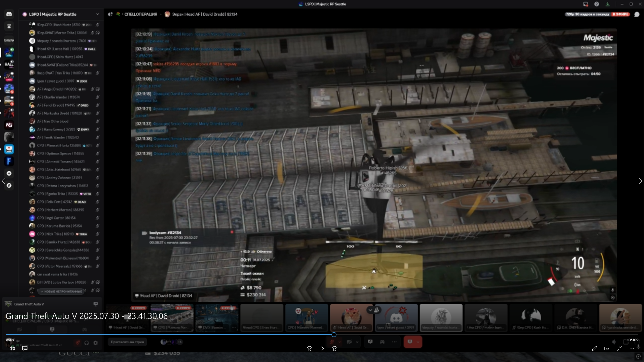This screenshot has width=644, height=362.
Task: Open the Discover servers compass icon
Action: (x=9, y=185)
